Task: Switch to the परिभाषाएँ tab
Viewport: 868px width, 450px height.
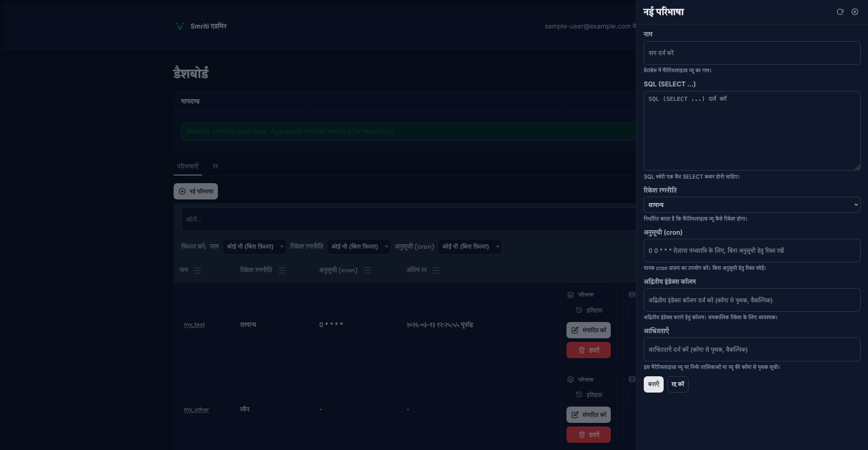Action: tap(188, 166)
